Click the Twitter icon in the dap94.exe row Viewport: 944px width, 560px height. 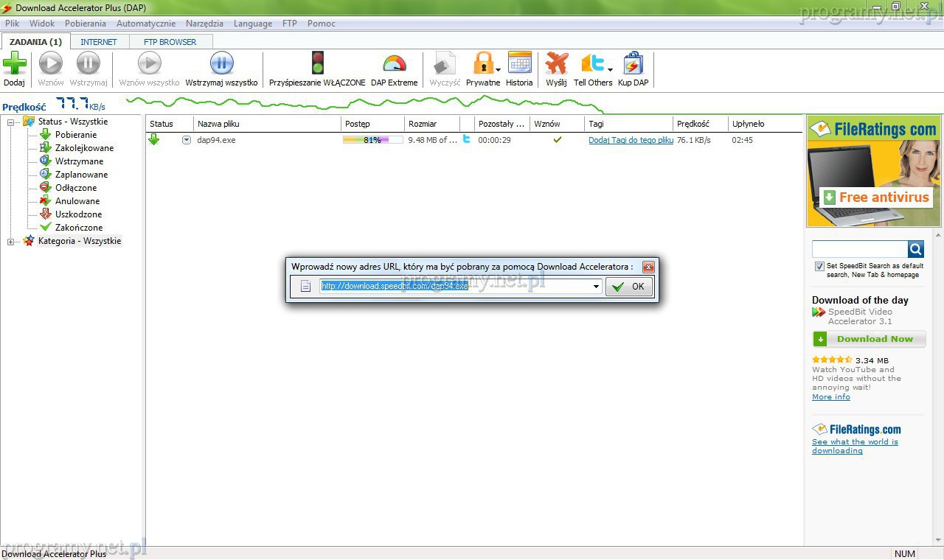point(466,139)
